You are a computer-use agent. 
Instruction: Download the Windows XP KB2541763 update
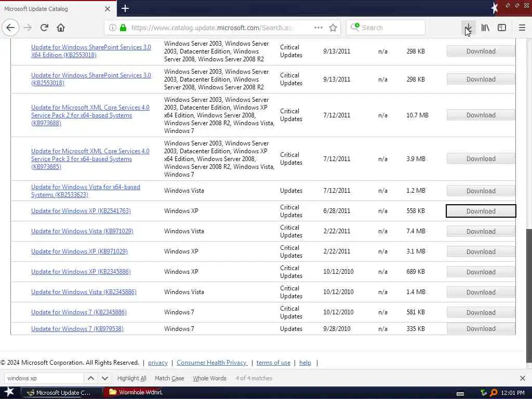tap(481, 211)
